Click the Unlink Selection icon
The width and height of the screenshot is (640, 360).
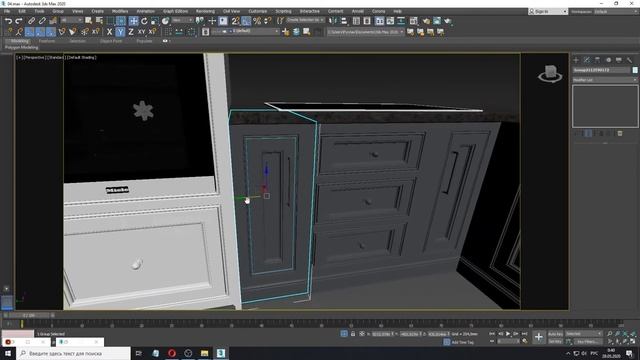pos(42,20)
